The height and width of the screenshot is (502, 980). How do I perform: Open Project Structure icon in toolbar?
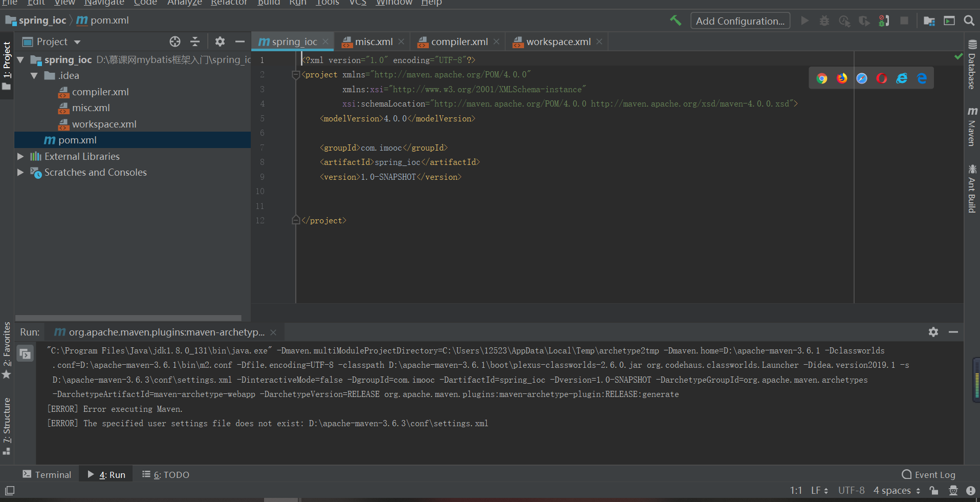pos(929,20)
